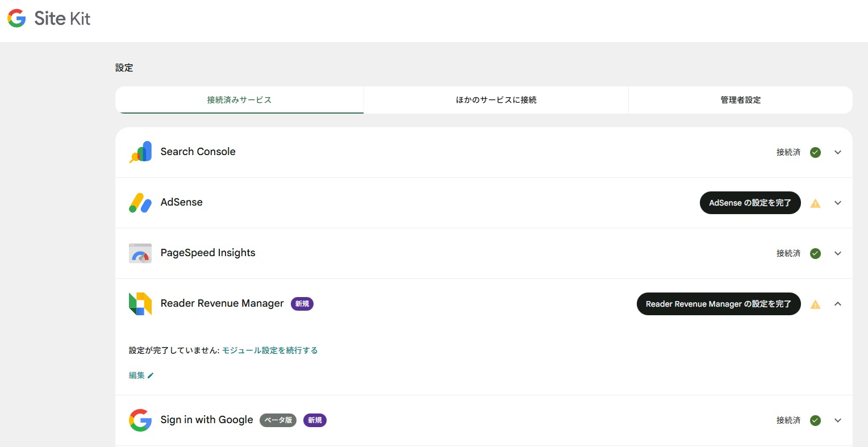Click the warning triangle next to AdSense
Screen dimensions: 868x447
[815, 203]
